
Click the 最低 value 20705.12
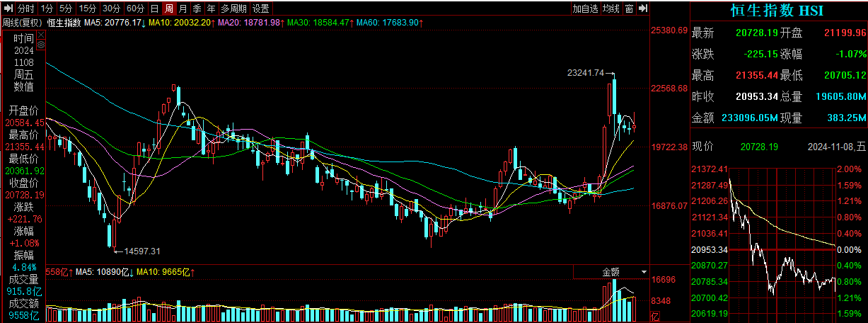[845, 75]
